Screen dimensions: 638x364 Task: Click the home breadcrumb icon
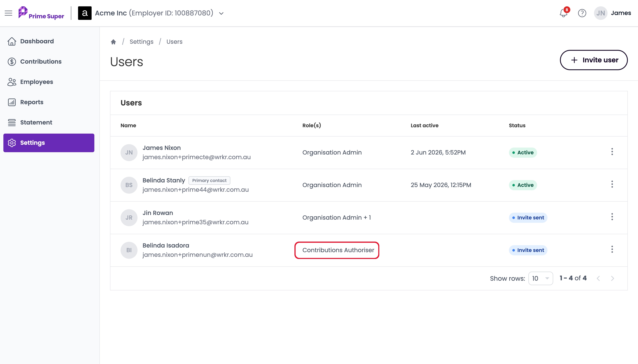click(x=113, y=42)
